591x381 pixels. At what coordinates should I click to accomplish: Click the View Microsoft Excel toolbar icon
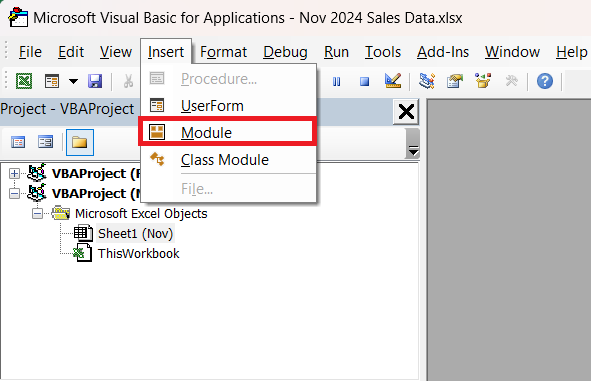tap(24, 81)
